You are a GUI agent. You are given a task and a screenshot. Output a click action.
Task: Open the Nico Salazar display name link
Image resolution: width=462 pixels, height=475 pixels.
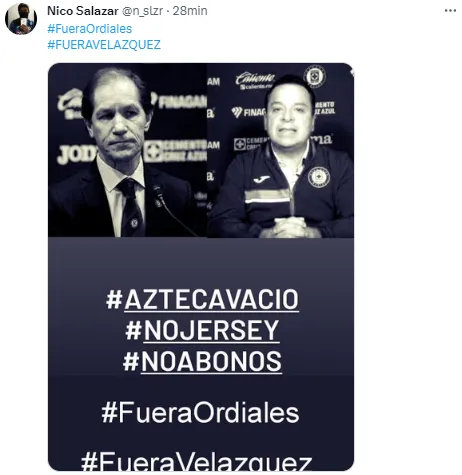click(83, 11)
